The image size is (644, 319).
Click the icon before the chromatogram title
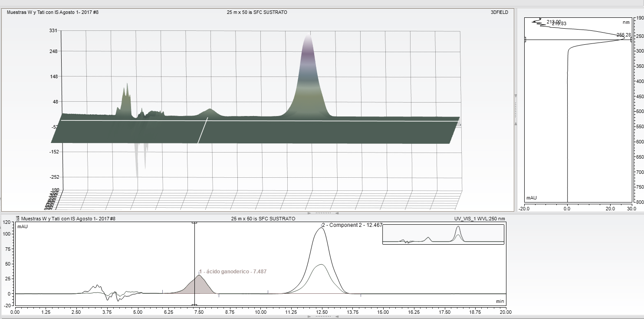[18, 219]
